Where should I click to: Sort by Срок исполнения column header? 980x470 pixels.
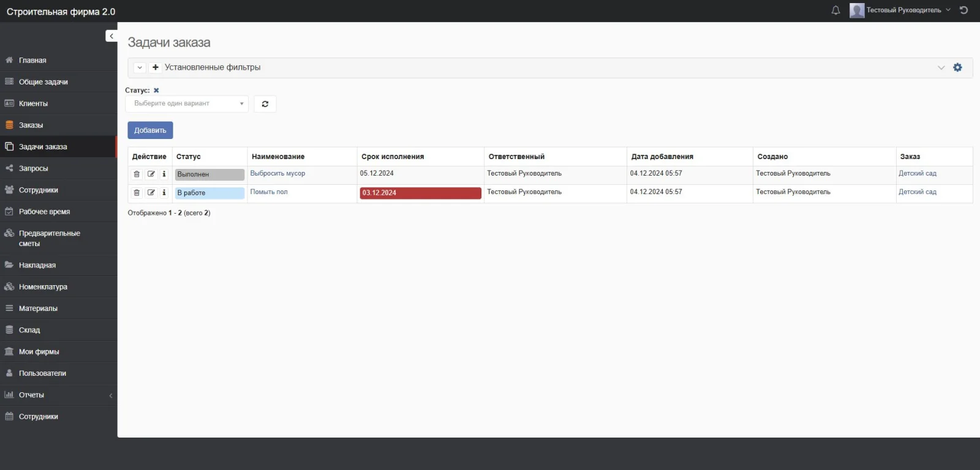[393, 157]
